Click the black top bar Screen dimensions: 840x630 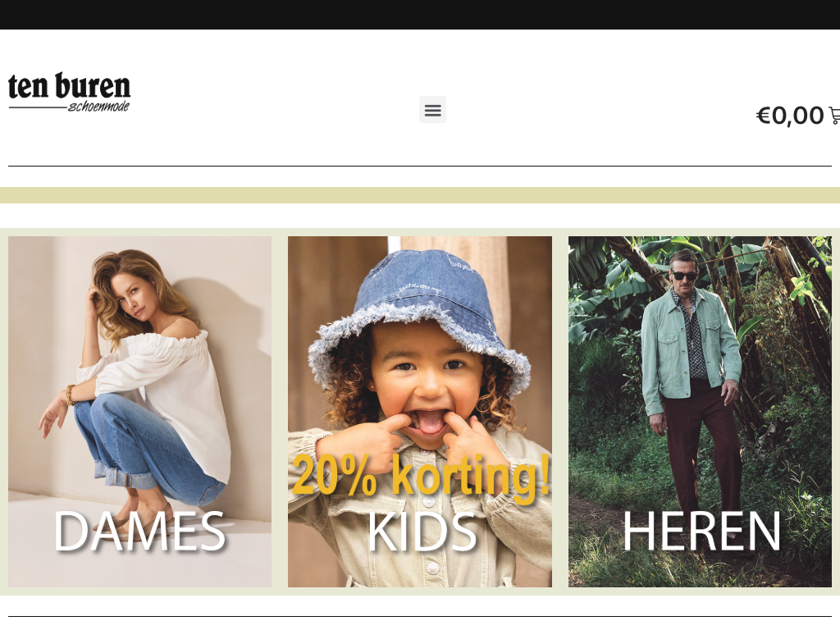click(x=420, y=15)
